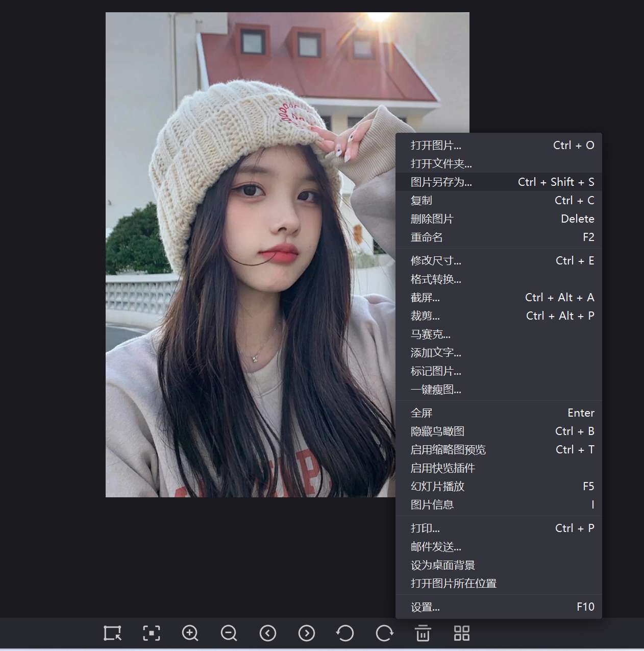Start 幻灯片播放 slideshow
Image resolution: width=644 pixels, height=651 pixels.
click(x=499, y=487)
